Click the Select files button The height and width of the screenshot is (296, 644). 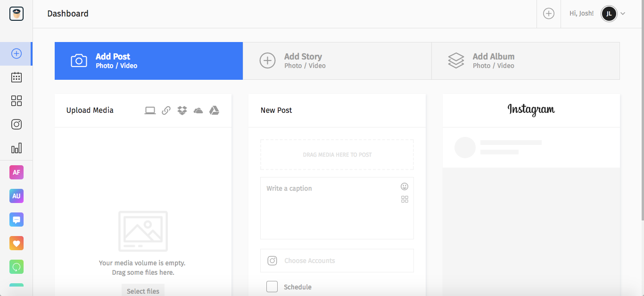point(143,290)
